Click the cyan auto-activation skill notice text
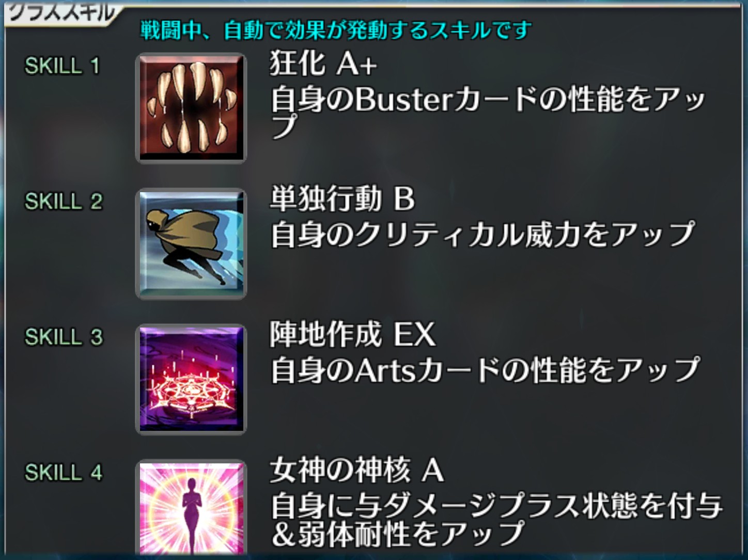The image size is (748, 560). coord(336,30)
